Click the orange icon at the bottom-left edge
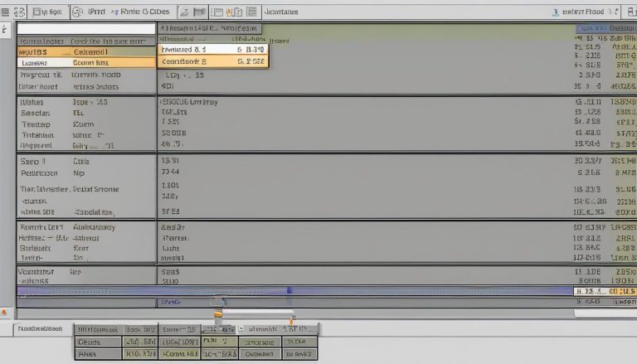The image size is (637, 364). pos(4,312)
